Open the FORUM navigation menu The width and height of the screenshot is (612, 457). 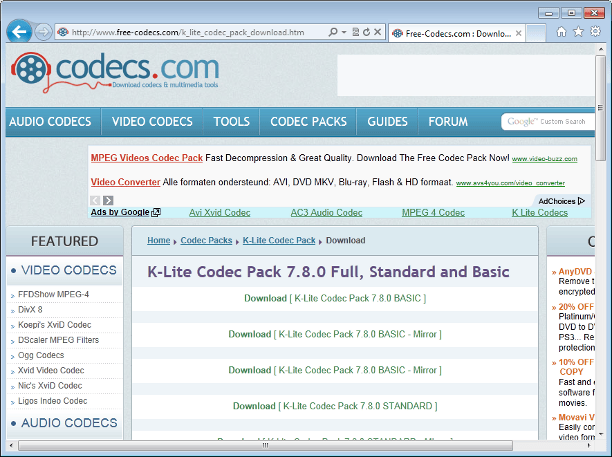click(448, 122)
